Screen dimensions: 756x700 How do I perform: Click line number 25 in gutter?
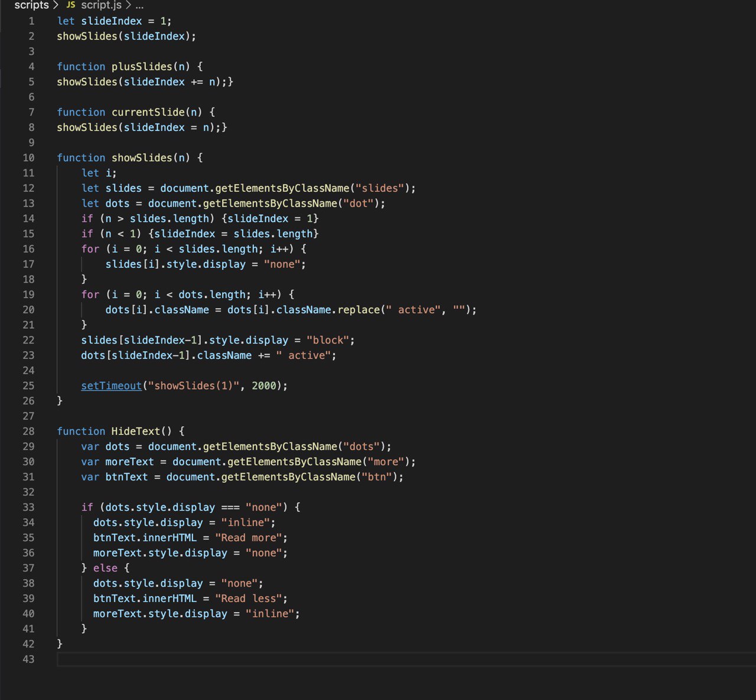pyautogui.click(x=28, y=385)
